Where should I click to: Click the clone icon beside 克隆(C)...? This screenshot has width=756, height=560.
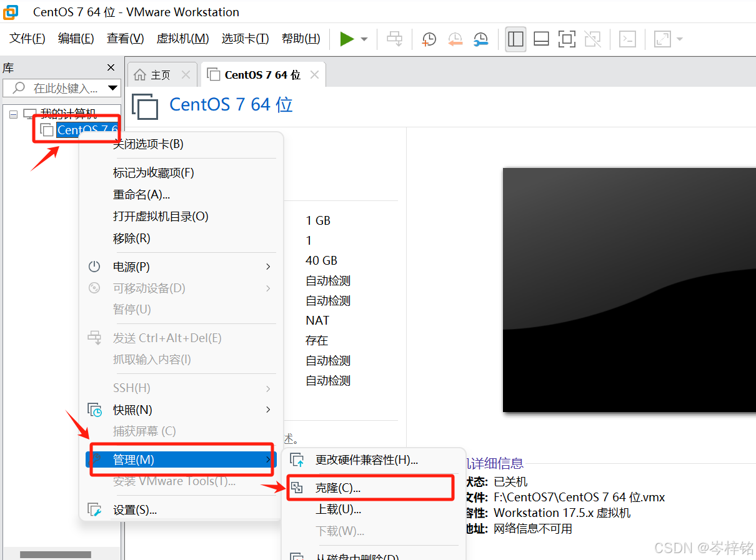tap(297, 488)
